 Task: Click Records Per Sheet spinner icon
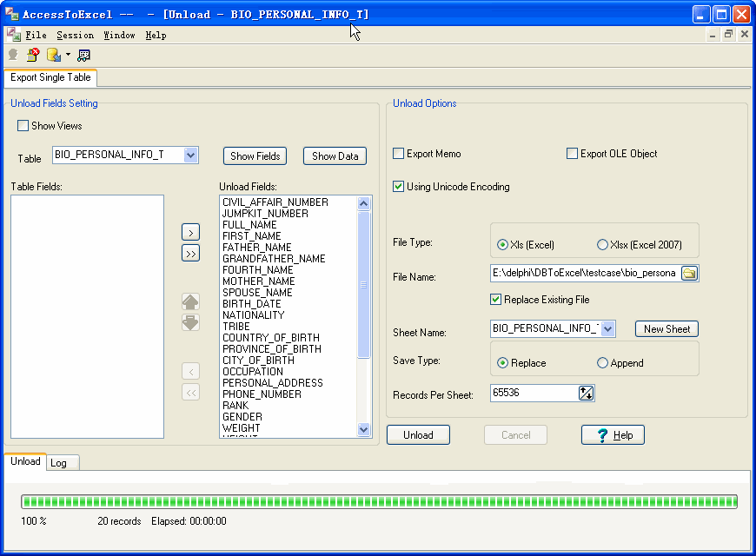[x=587, y=393]
